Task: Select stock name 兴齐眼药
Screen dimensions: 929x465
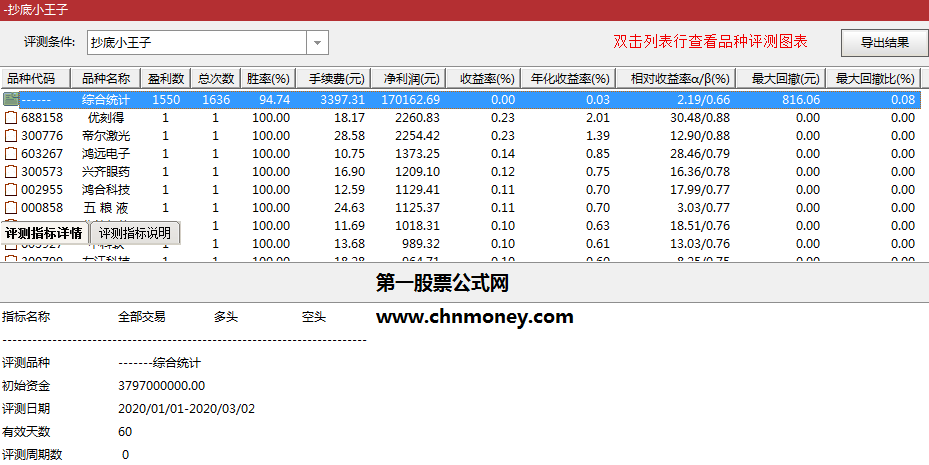Action: [x=105, y=172]
